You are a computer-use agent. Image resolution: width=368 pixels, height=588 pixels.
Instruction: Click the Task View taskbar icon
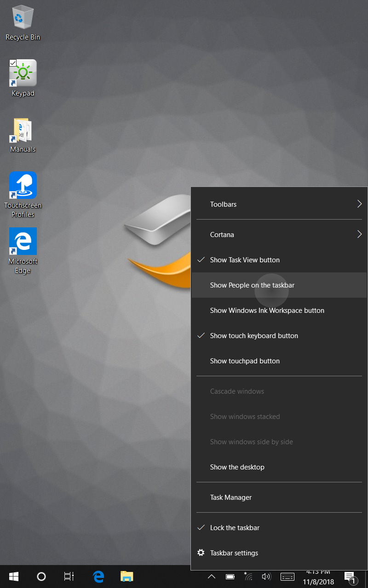click(x=69, y=576)
